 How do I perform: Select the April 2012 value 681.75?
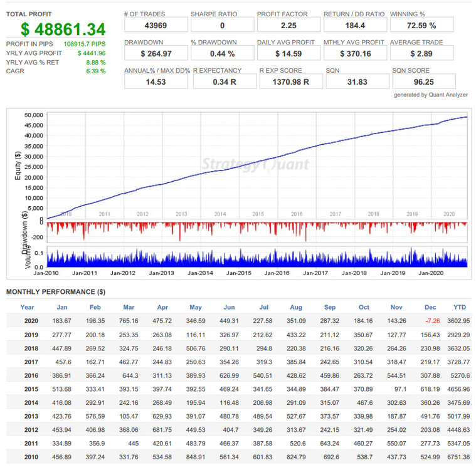162,430
